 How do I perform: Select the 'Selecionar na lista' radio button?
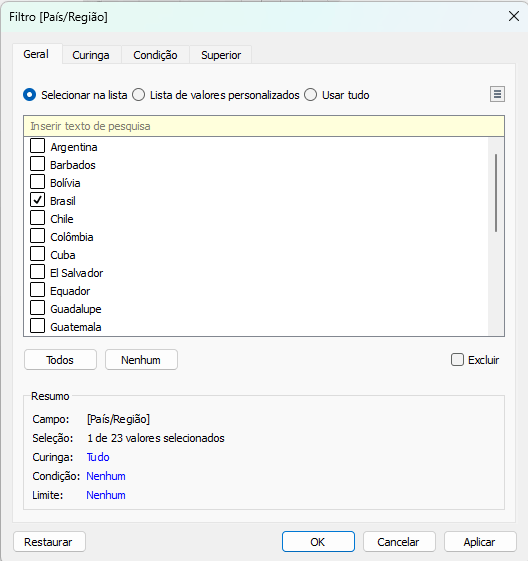[29, 95]
